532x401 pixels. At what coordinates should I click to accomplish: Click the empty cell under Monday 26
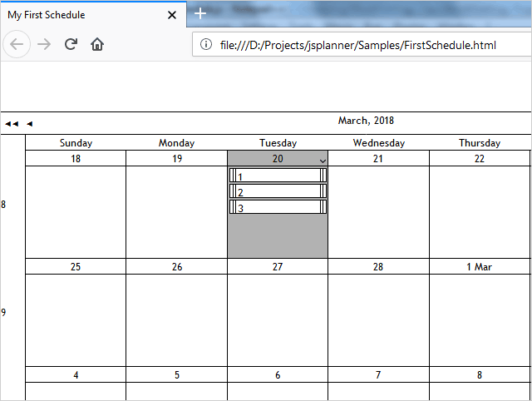(x=176, y=320)
